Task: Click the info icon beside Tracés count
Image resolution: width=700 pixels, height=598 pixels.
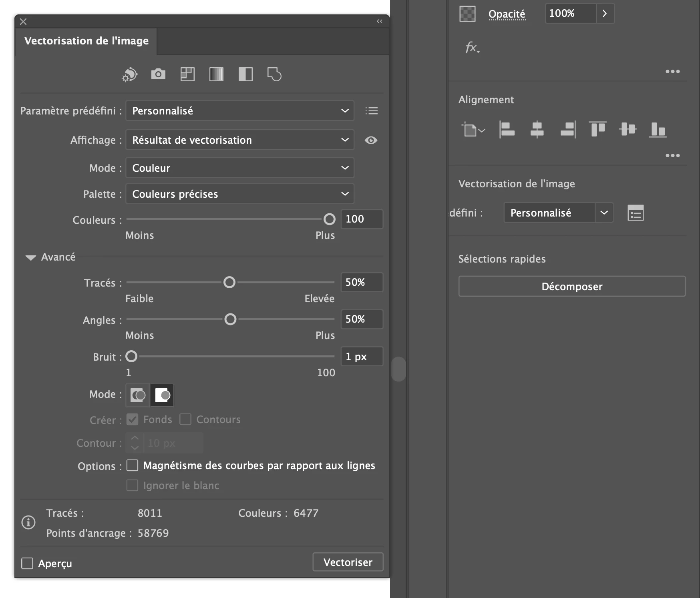Action: [28, 522]
